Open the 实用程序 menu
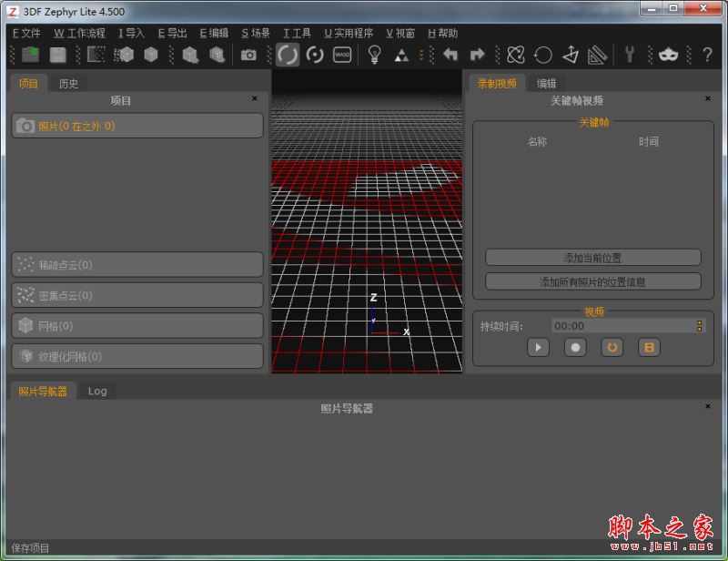This screenshot has height=561, width=728. click(x=349, y=33)
